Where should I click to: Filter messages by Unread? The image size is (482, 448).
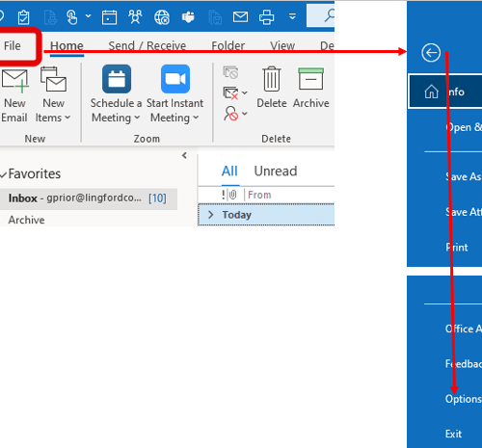click(x=276, y=171)
